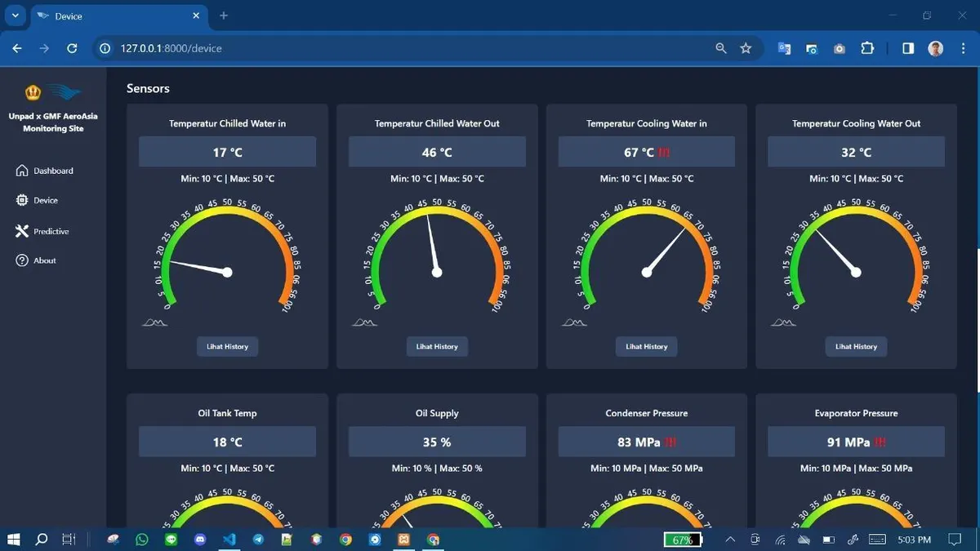Screen dimensions: 980x551
Task: Open Discord from the taskbar
Action: pos(200,540)
